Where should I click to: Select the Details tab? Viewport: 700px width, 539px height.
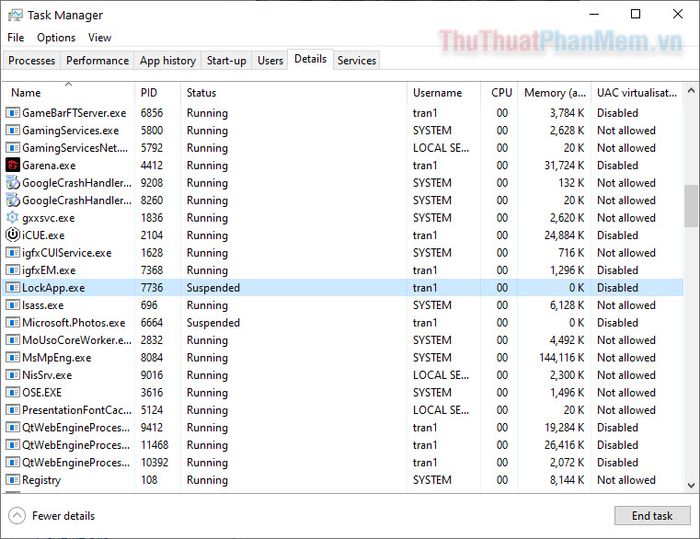point(310,59)
